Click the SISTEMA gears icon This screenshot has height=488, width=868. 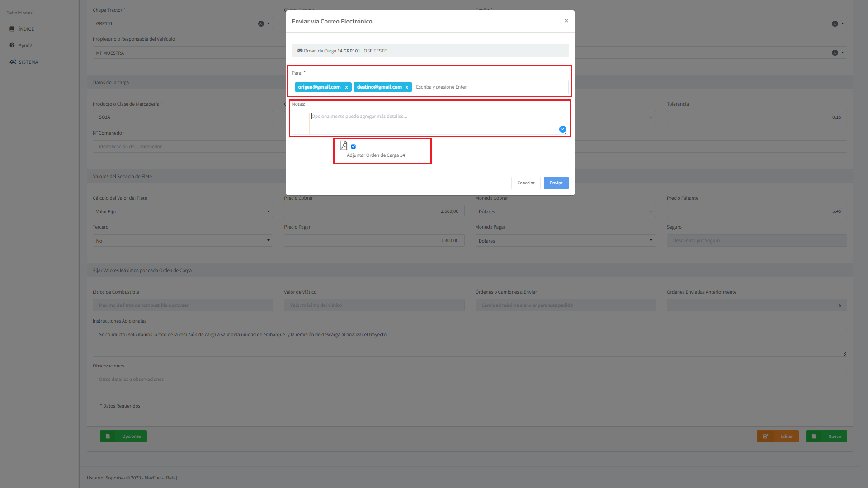(13, 62)
